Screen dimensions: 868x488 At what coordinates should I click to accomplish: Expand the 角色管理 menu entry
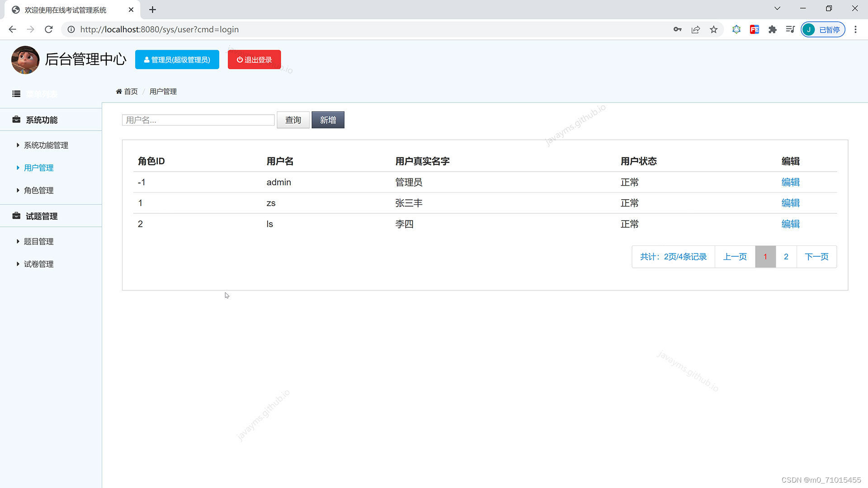pyautogui.click(x=38, y=190)
